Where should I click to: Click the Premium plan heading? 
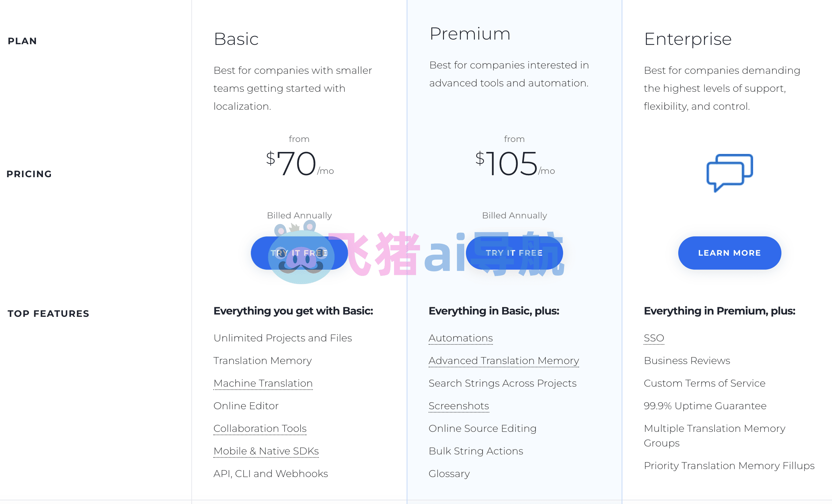pos(470,34)
